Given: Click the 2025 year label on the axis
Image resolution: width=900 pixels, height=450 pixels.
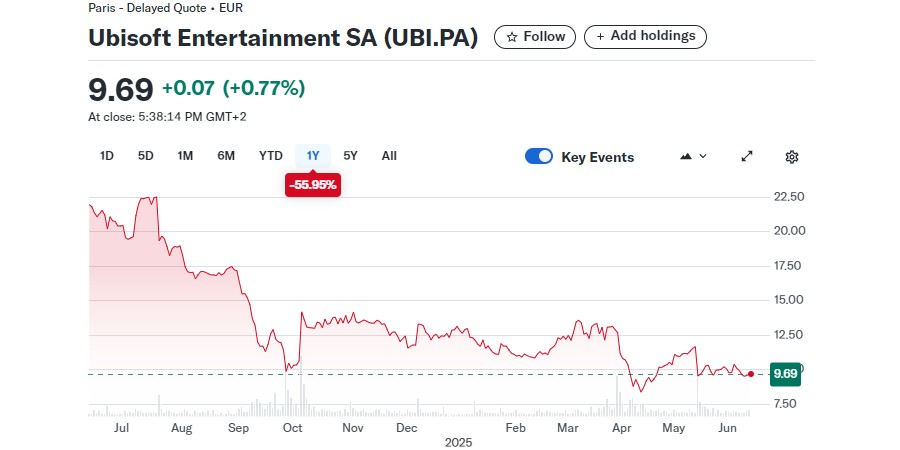Looking at the screenshot, I should click(x=459, y=443).
